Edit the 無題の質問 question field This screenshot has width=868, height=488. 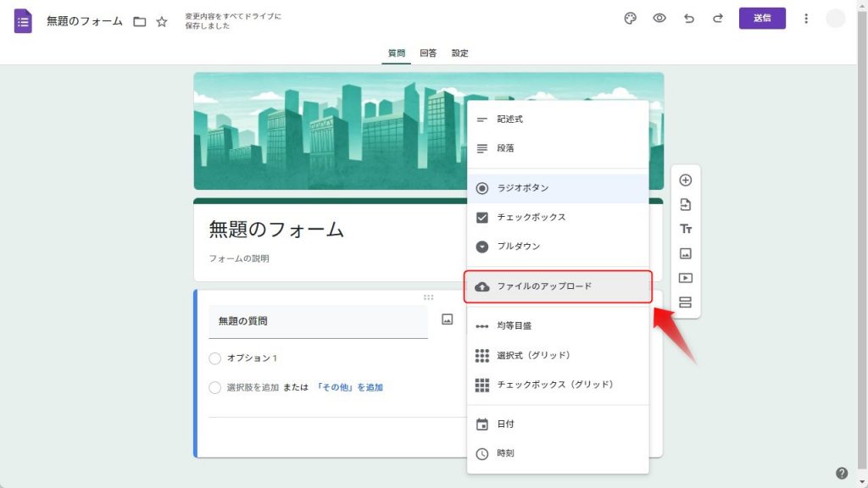click(319, 321)
